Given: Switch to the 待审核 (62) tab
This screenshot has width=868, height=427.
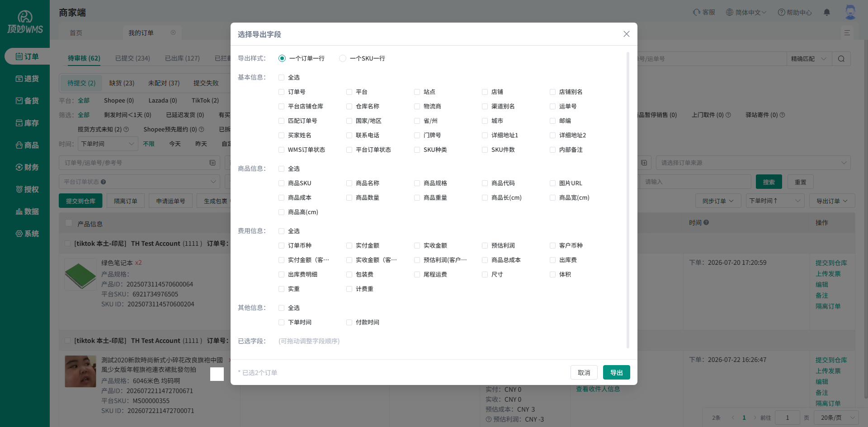Looking at the screenshot, I should [x=84, y=58].
